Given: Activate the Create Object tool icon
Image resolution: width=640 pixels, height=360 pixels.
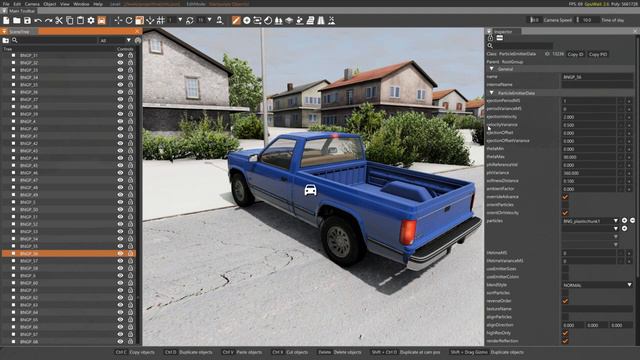Looking at the screenshot, I should (x=247, y=20).
